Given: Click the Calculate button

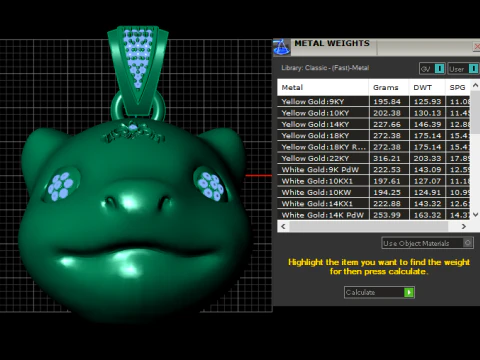Looking at the screenshot, I should (x=379, y=292).
